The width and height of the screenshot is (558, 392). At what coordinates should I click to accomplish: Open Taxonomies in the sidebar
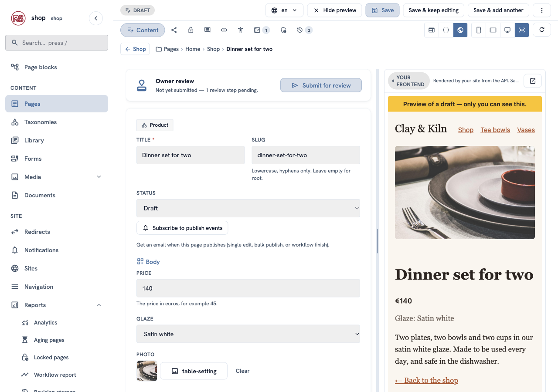[x=57, y=122]
